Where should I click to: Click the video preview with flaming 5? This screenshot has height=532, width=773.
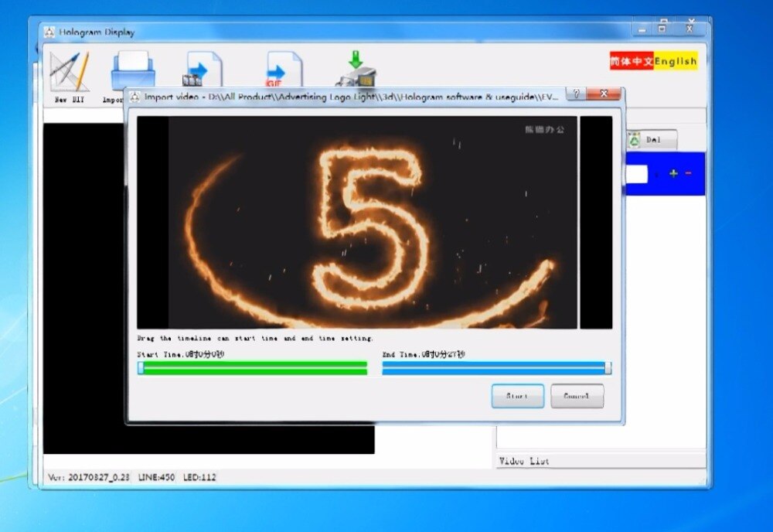[375, 223]
